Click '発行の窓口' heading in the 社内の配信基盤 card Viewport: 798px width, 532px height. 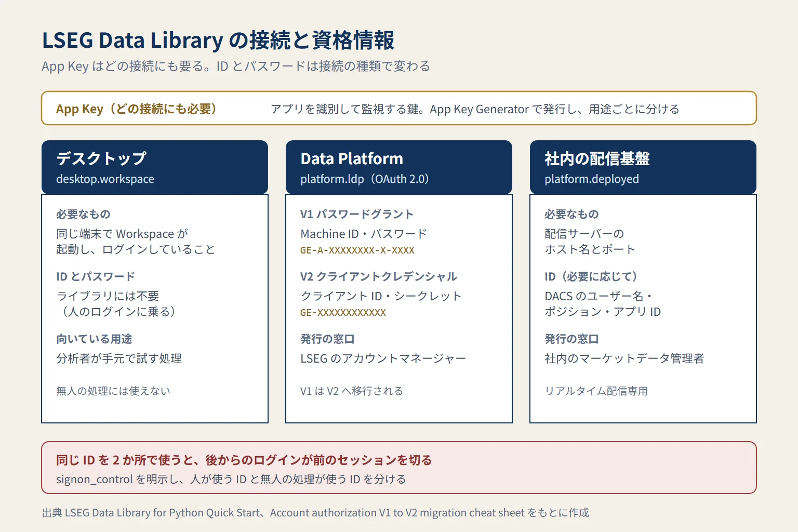point(571,339)
